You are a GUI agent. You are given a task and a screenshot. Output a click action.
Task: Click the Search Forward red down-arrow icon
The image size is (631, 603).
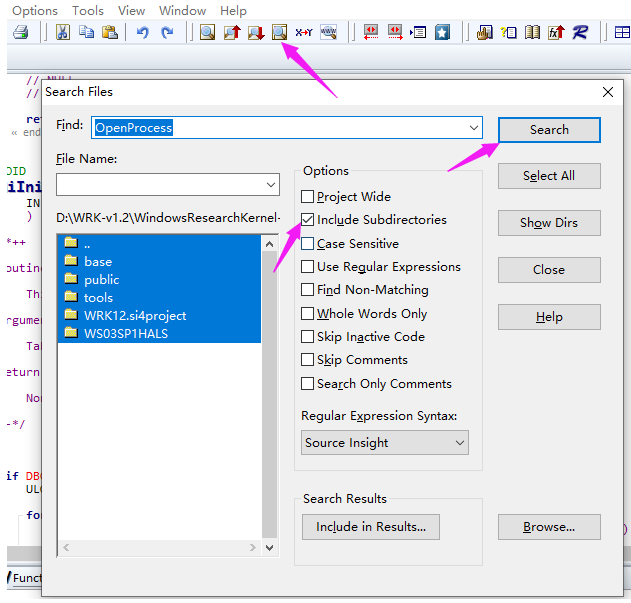[256, 32]
